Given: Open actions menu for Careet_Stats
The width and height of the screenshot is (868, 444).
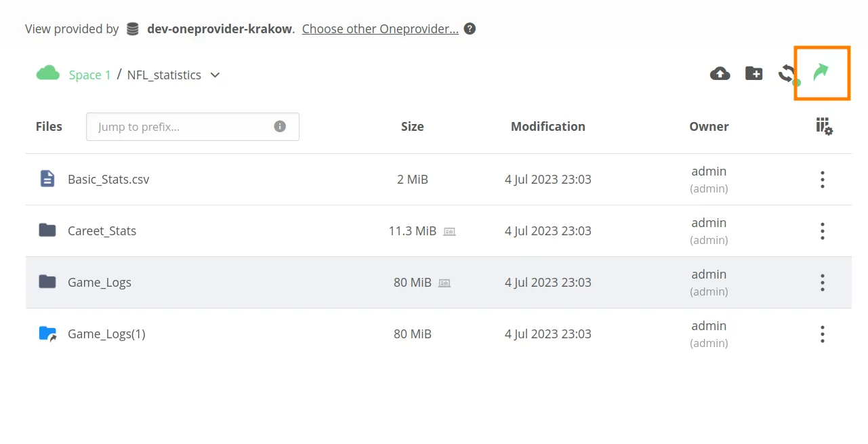Looking at the screenshot, I should click(x=822, y=231).
